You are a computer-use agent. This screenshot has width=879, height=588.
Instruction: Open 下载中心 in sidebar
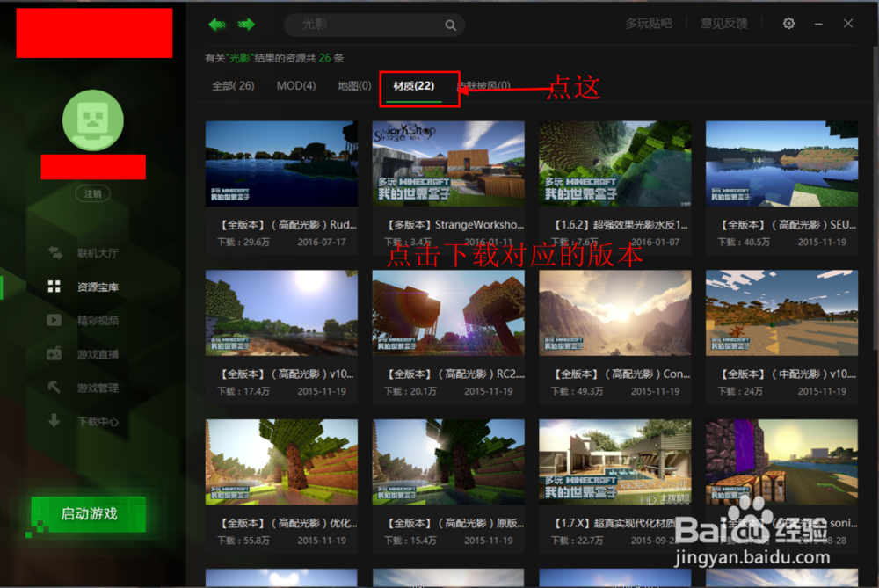coord(98,422)
